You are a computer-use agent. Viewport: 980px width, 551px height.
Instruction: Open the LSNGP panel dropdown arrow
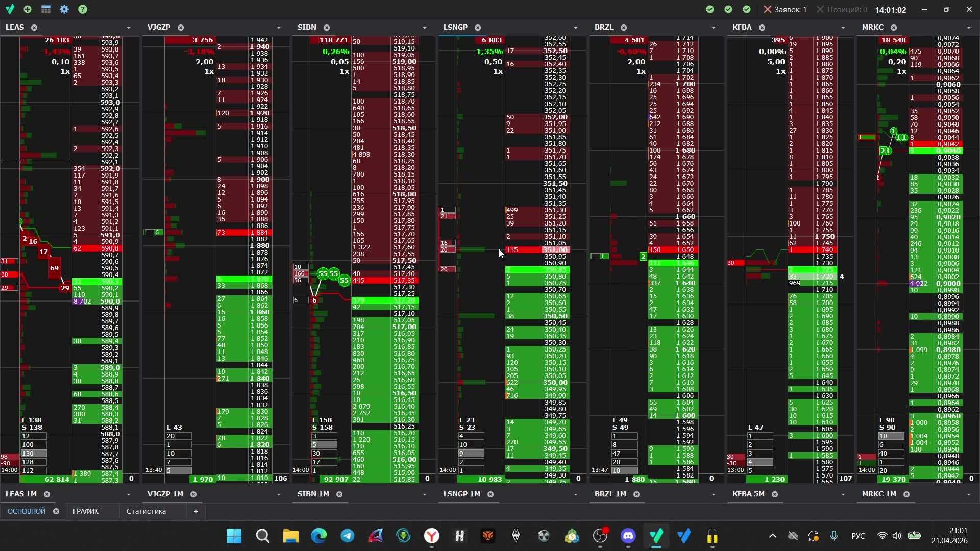click(x=575, y=28)
